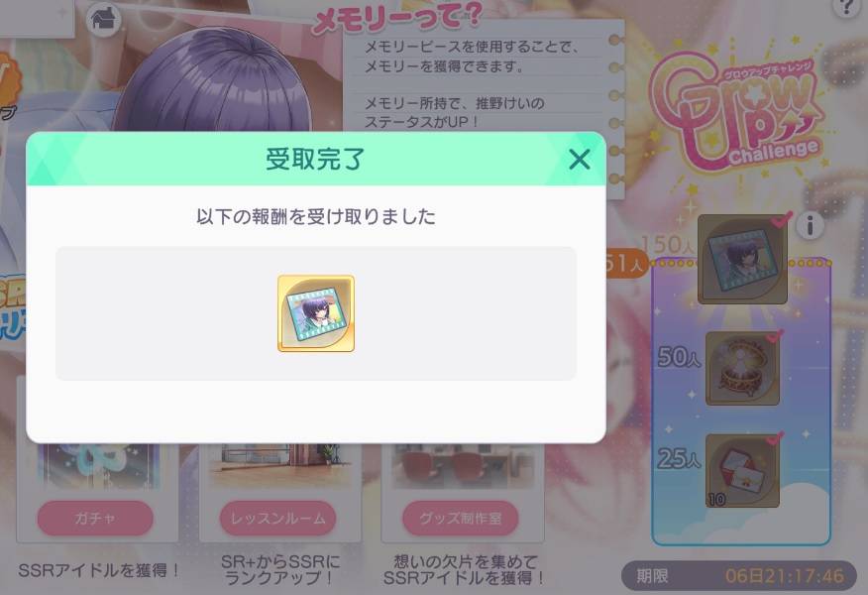
Task: Go to the home screen via house icon
Action: pyautogui.click(x=103, y=19)
